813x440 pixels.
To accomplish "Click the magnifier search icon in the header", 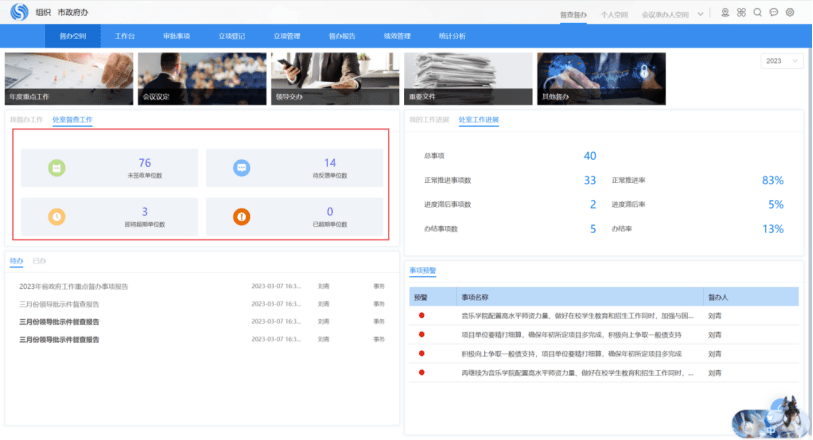I will tap(758, 12).
